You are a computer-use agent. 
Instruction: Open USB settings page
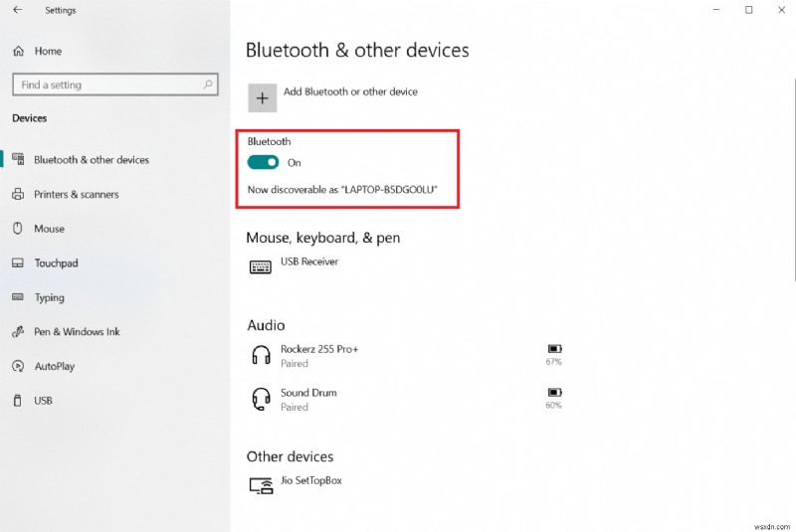43,401
